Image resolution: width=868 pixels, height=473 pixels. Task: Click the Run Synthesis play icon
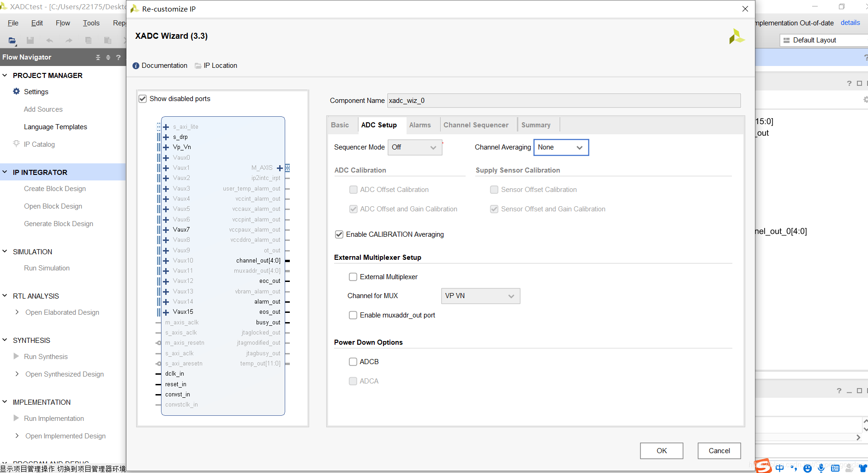pos(17,356)
